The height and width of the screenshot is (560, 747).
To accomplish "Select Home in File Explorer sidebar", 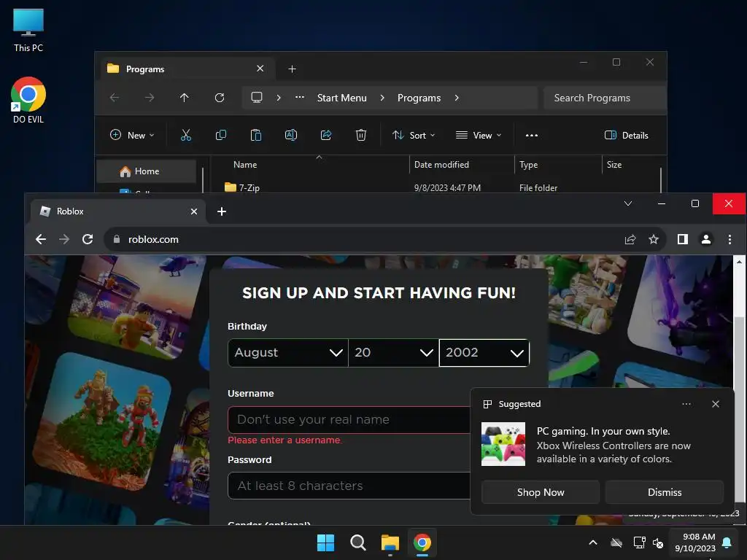I will tap(146, 171).
